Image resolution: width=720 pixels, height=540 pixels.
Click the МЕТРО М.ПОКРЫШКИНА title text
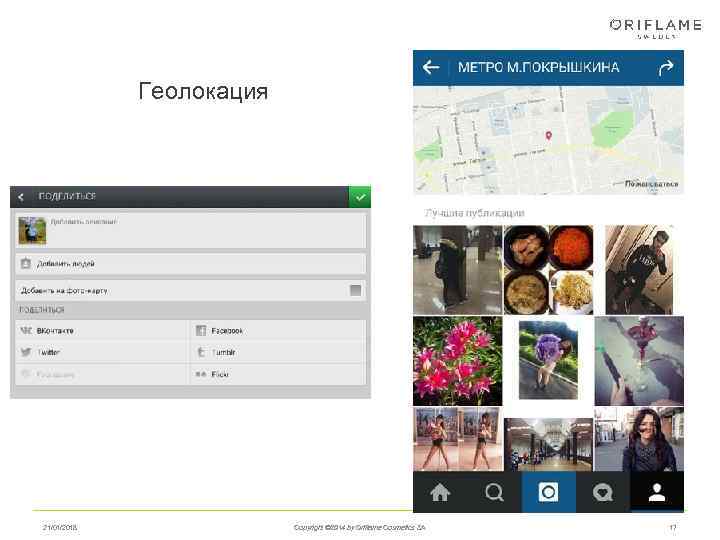(538, 68)
